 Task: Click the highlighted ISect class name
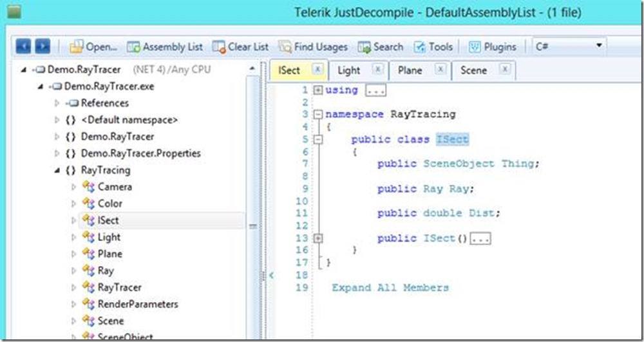tap(452, 139)
